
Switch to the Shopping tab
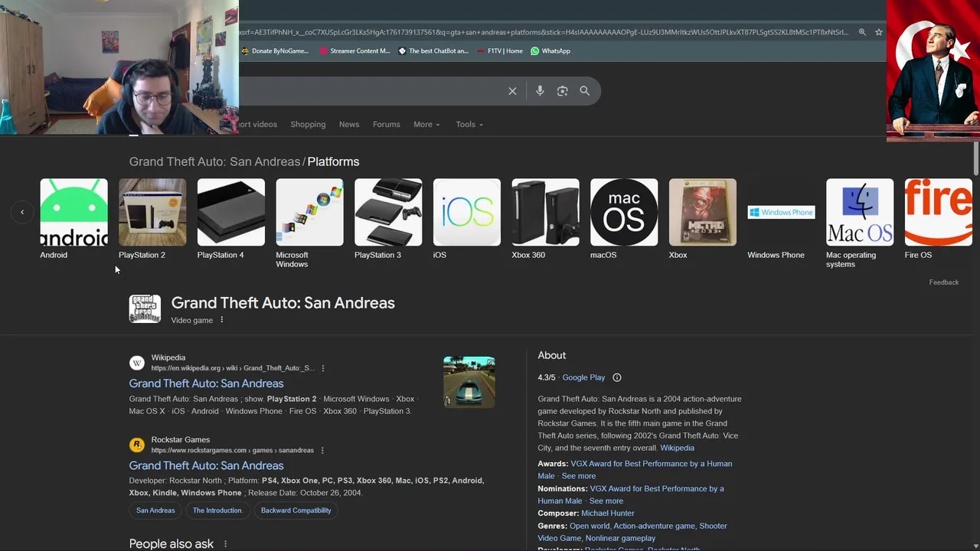pos(308,124)
